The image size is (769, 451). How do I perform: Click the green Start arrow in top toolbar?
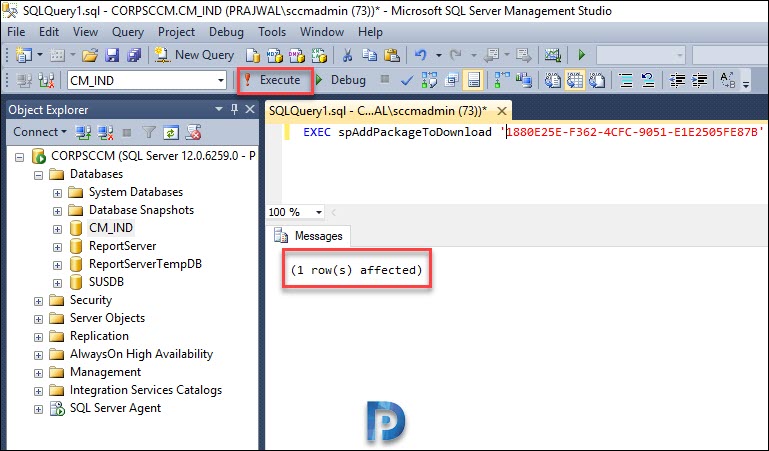(x=582, y=55)
